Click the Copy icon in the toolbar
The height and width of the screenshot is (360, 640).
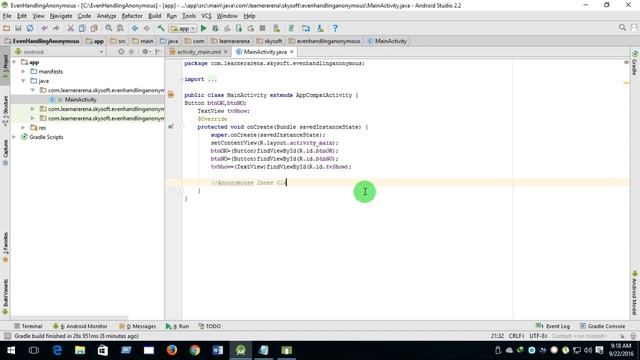coord(82,28)
